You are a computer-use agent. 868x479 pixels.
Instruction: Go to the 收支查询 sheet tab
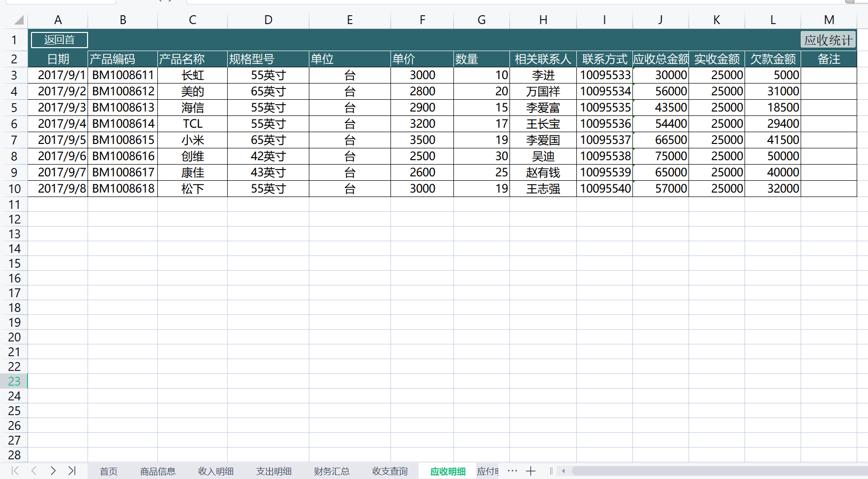tap(389, 472)
